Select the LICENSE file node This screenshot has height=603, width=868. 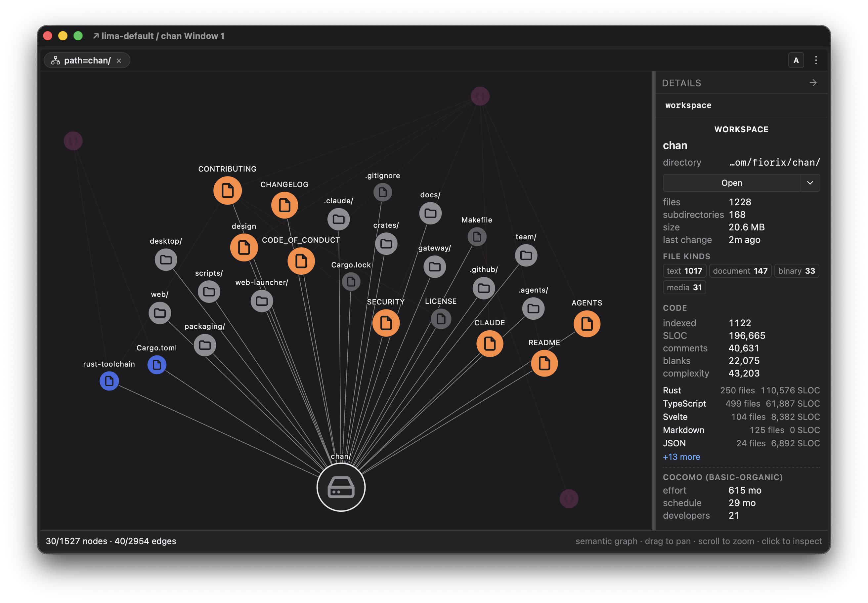(x=441, y=319)
